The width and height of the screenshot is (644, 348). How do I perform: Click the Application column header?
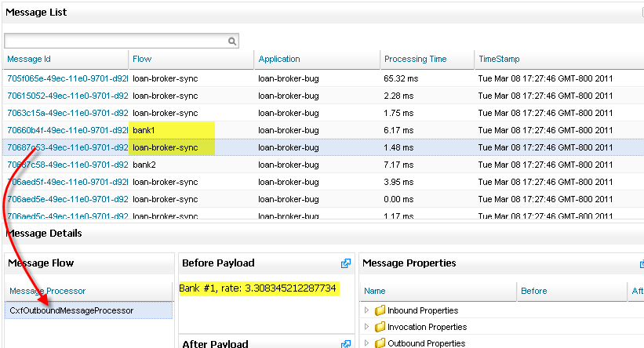point(278,59)
